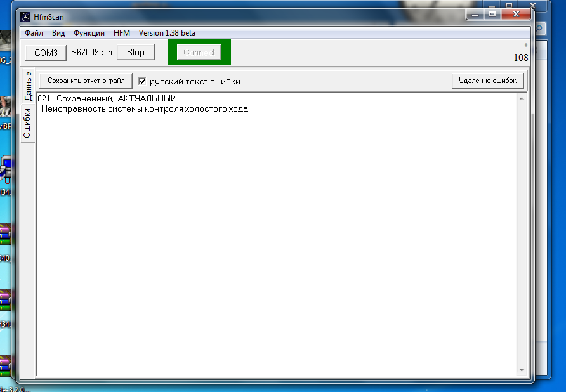The height and width of the screenshot is (392, 566).
Task: Click the Stop button
Action: point(136,53)
